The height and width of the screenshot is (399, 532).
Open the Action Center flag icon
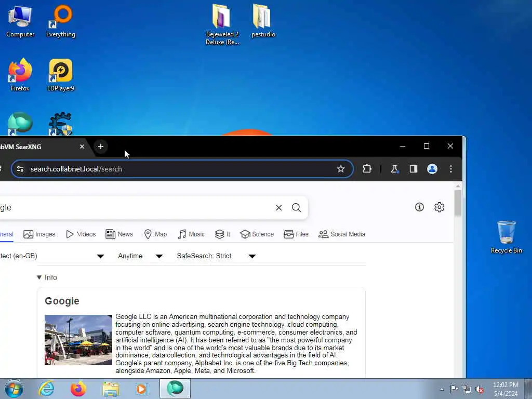tap(454, 389)
